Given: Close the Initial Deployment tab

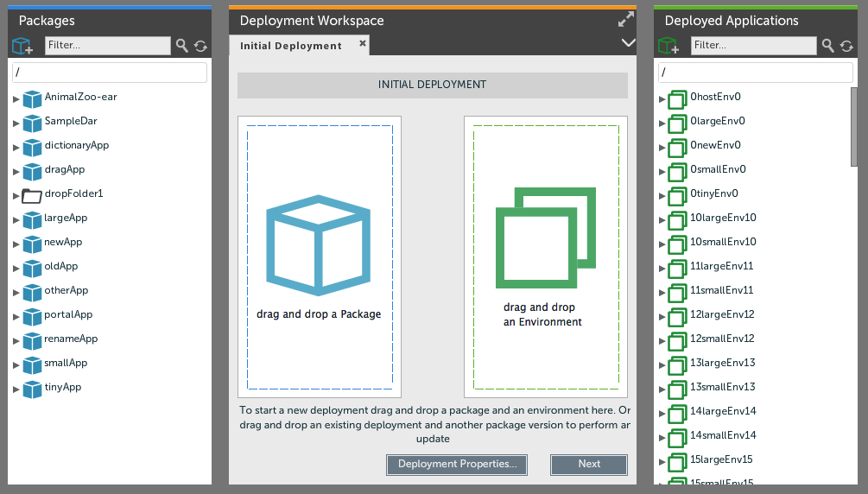Looking at the screenshot, I should pos(363,43).
